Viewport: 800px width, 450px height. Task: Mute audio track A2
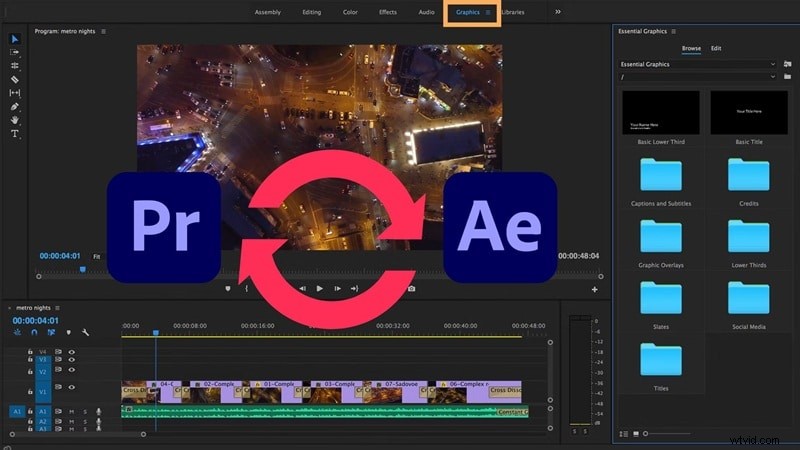tap(71, 421)
